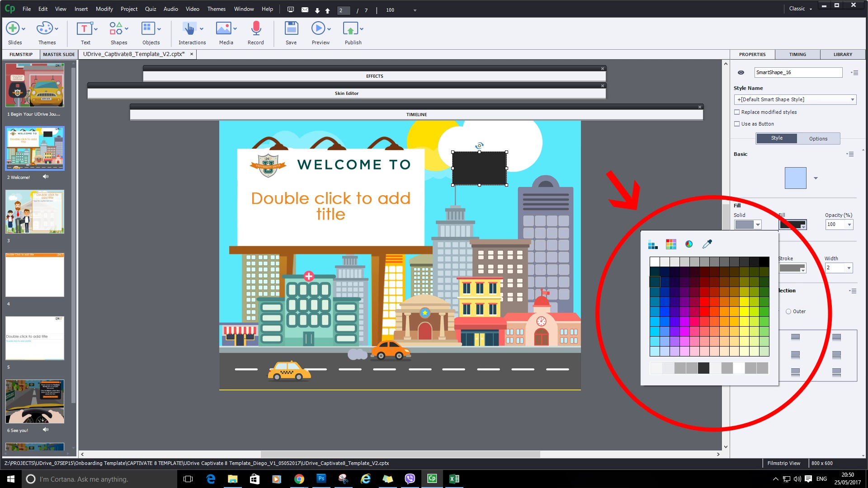Viewport: 868px width, 488px height.
Task: Open the color wheel picker icon
Action: (x=689, y=244)
